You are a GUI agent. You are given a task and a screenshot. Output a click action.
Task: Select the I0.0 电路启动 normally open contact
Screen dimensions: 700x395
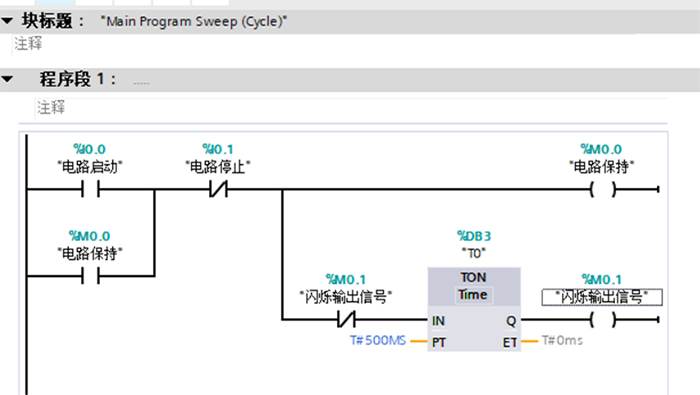[90, 189]
